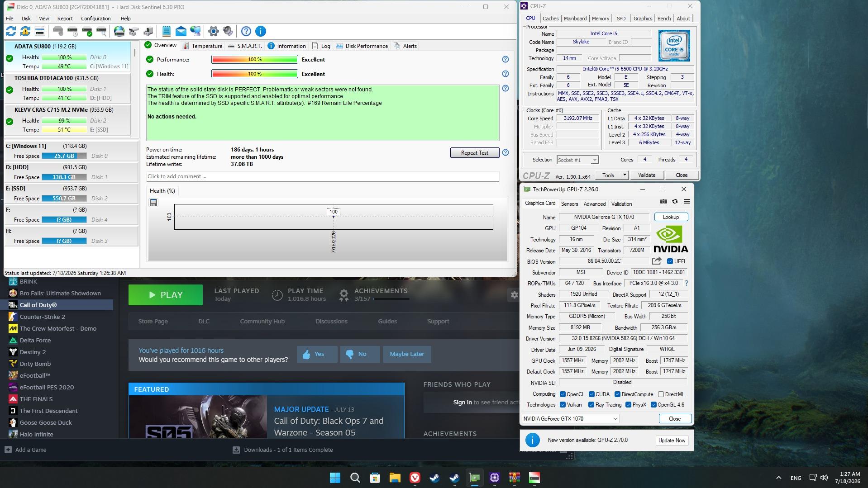Open Vivaldi browser from the taskbar
The width and height of the screenshot is (868, 488).
415,478
